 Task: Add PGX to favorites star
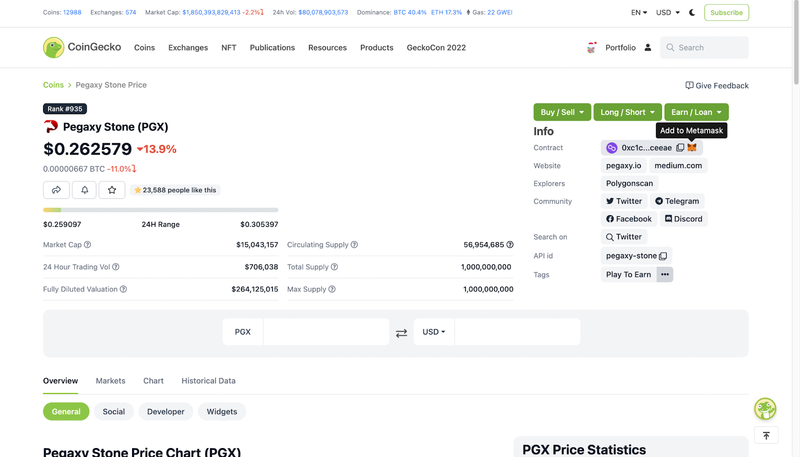click(112, 190)
